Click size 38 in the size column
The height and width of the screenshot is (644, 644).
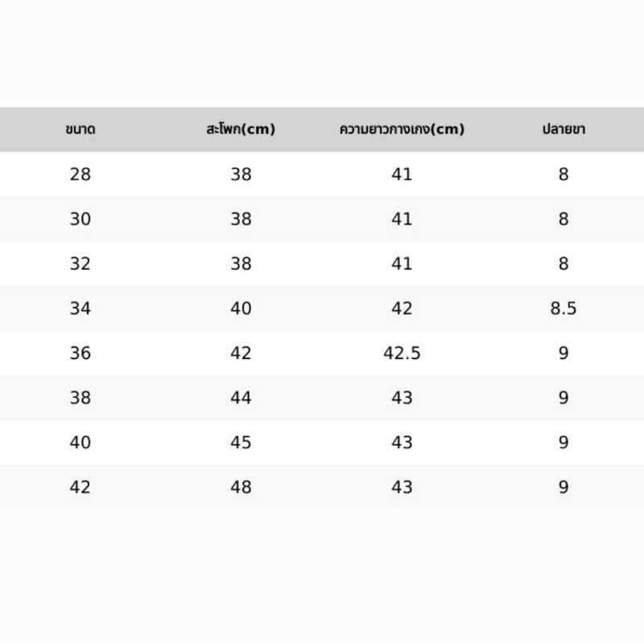80,398
